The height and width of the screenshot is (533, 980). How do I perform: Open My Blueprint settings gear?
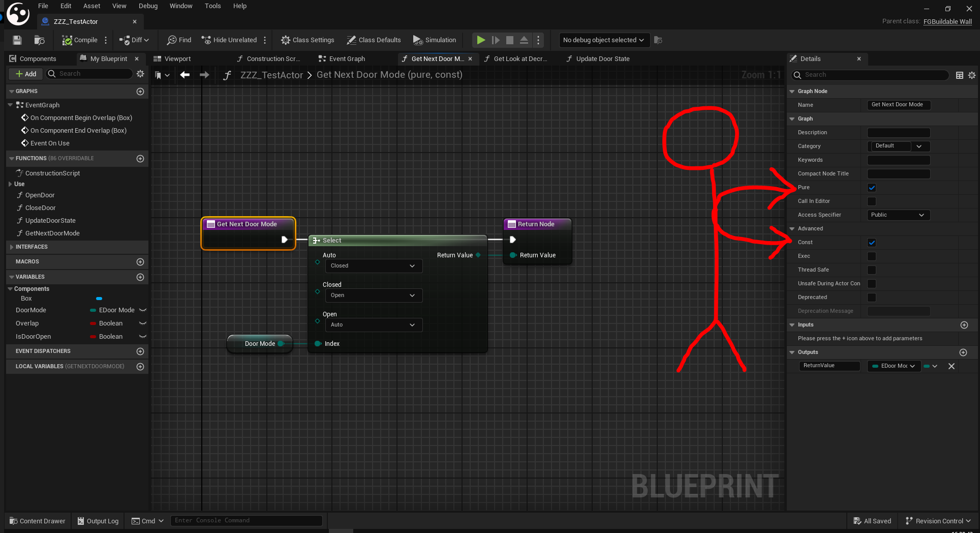[x=140, y=74]
